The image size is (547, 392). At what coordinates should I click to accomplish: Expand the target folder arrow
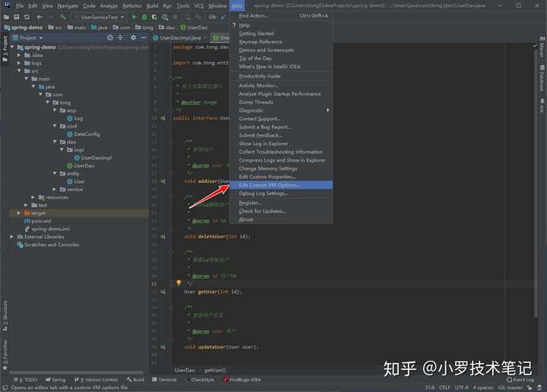pos(19,213)
